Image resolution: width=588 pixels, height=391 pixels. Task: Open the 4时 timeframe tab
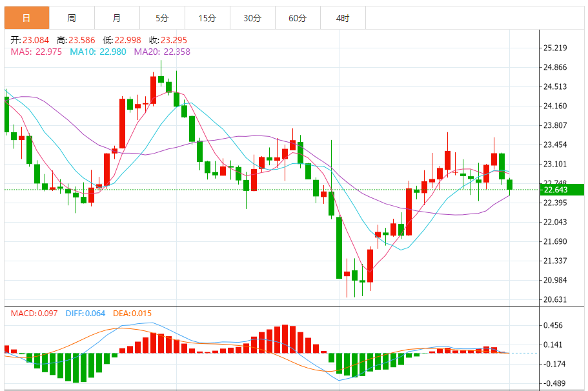pyautogui.click(x=343, y=17)
